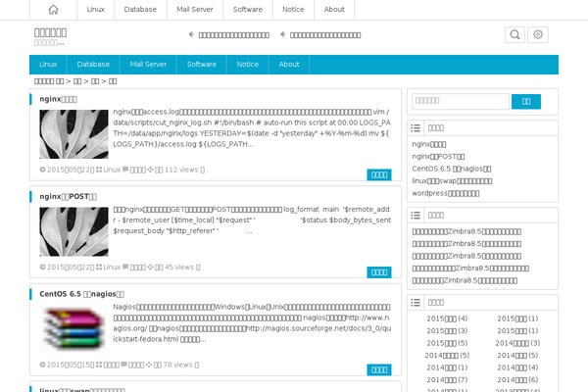
Task: Open first Zimbra8.5 recent comment link
Action: click(x=466, y=232)
